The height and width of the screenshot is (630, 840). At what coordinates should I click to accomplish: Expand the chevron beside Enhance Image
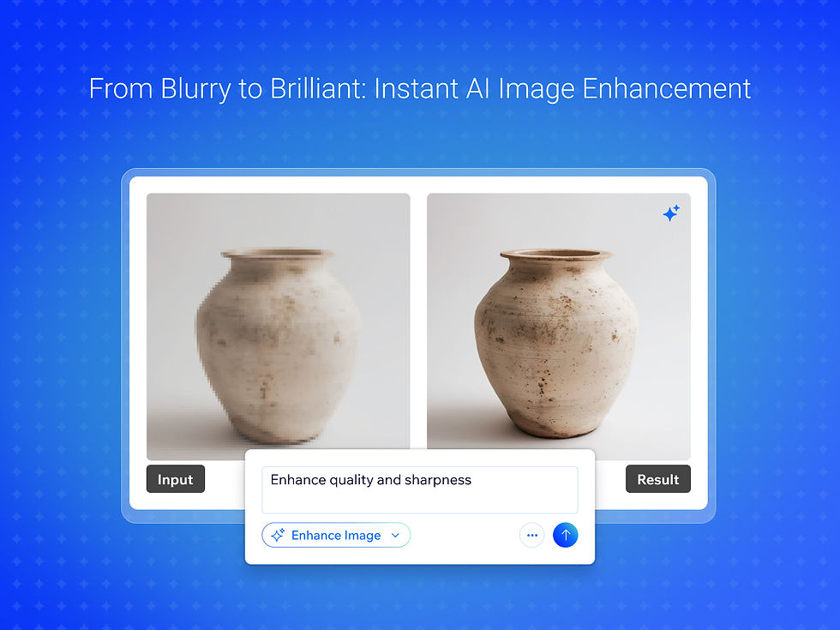[x=395, y=535]
